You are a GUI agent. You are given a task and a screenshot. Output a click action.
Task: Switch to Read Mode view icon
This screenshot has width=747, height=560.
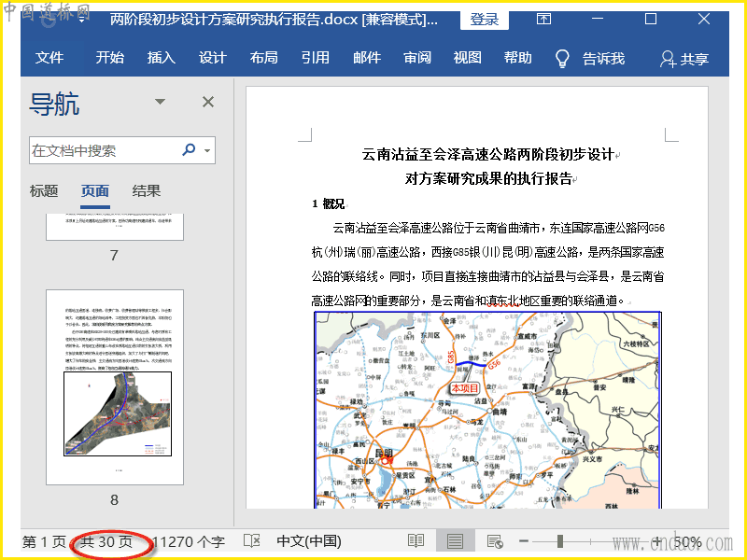(x=416, y=541)
